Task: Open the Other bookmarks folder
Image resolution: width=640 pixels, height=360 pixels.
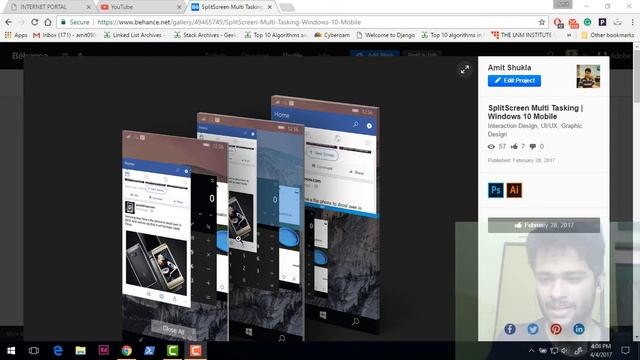Action: (607, 35)
